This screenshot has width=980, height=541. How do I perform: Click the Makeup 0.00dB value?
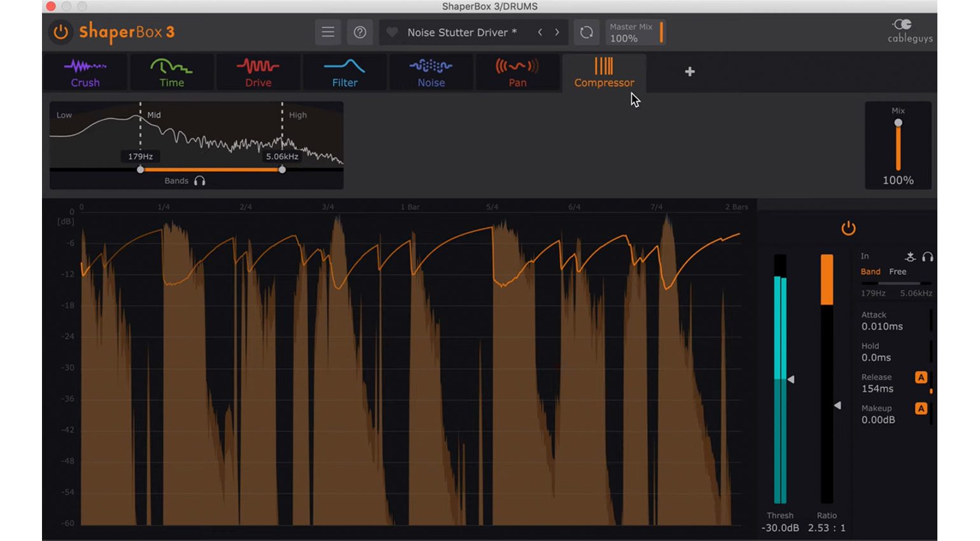pos(878,420)
